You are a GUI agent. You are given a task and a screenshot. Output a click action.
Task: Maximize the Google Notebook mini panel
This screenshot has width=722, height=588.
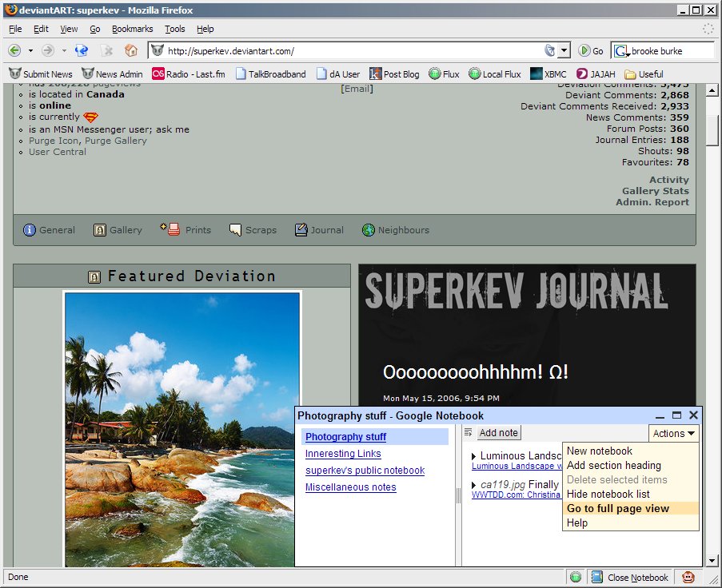pyautogui.click(x=676, y=415)
